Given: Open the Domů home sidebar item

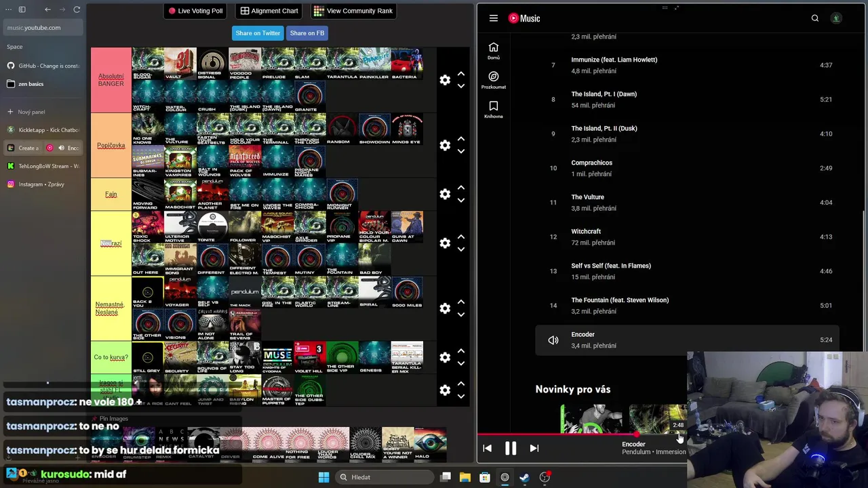Looking at the screenshot, I should [494, 51].
